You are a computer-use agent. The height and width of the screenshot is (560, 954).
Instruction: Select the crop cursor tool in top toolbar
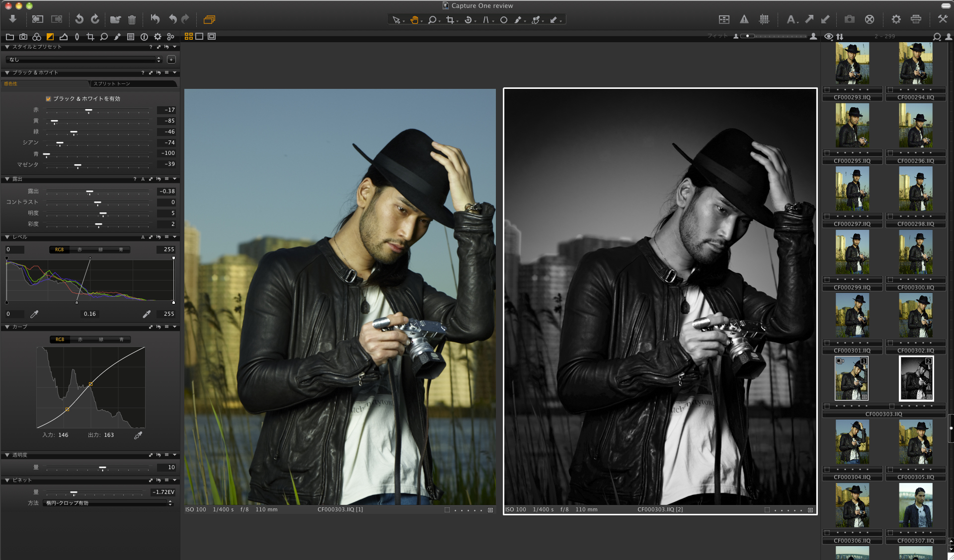point(450,20)
